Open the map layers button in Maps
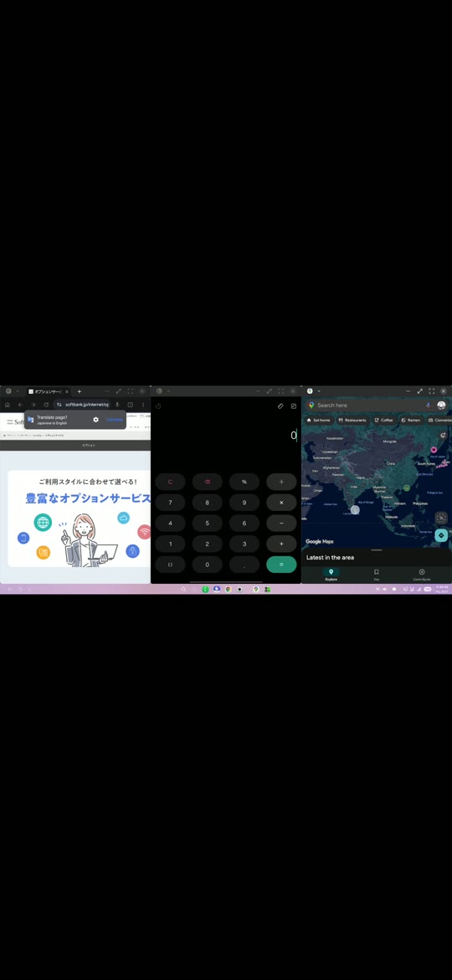Screen dimensions: 452x980 443,436
